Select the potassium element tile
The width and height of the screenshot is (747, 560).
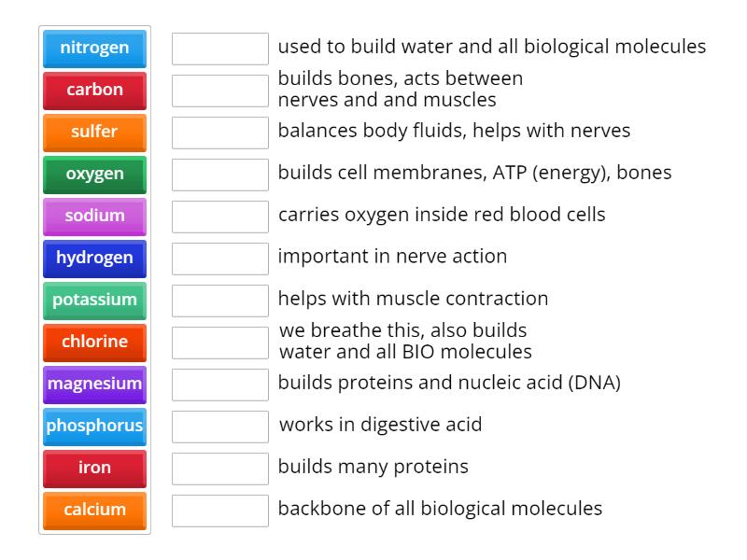(x=93, y=301)
